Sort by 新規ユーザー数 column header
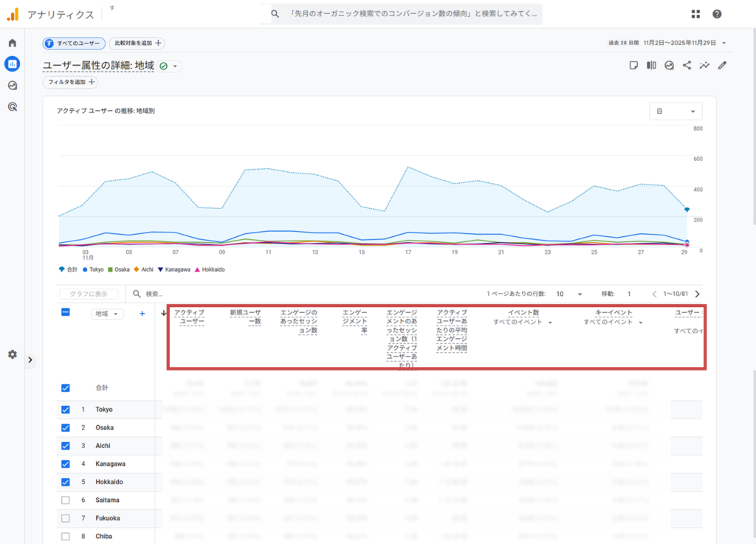The height and width of the screenshot is (544, 756). [245, 317]
